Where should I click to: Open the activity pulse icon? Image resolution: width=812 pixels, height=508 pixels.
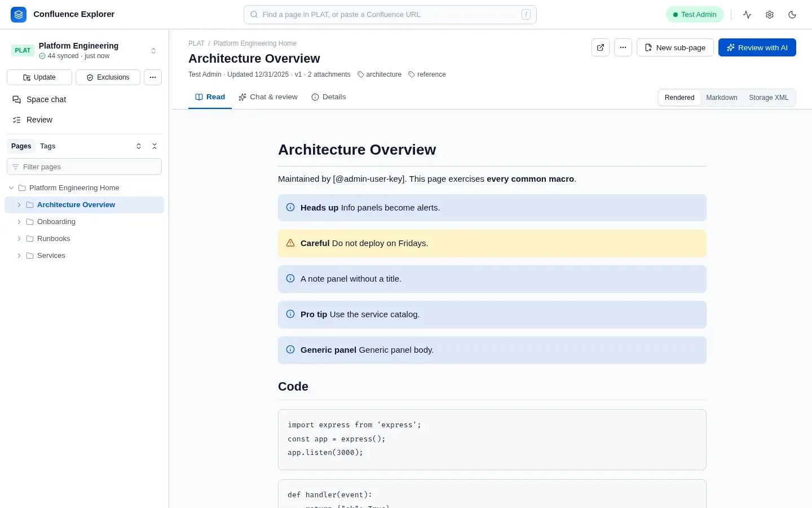tap(747, 15)
